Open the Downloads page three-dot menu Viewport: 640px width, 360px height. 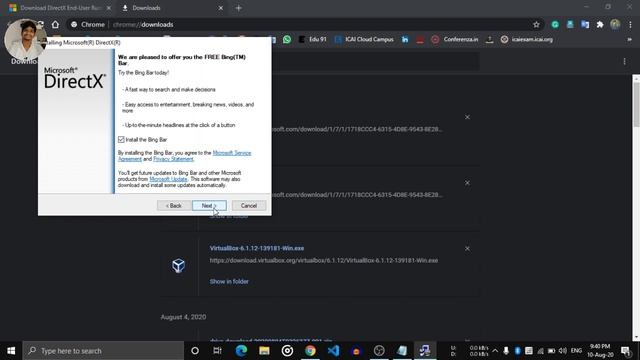coord(624,62)
